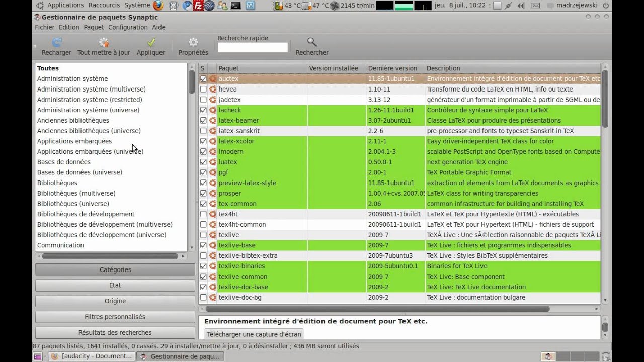
Task: Click the Ubuntu logo beside hevea
Action: point(212,89)
